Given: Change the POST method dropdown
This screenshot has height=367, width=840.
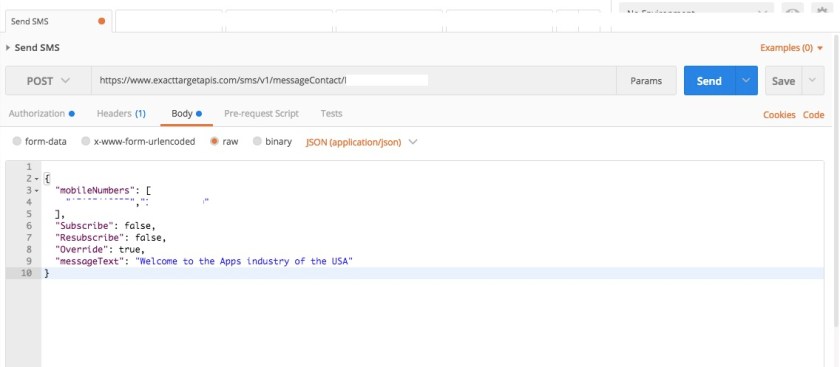Looking at the screenshot, I should pyautogui.click(x=48, y=81).
